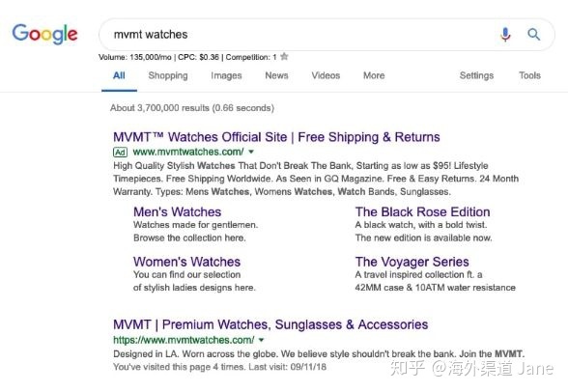Select the Videos tab
568x392 pixels.
click(x=326, y=75)
